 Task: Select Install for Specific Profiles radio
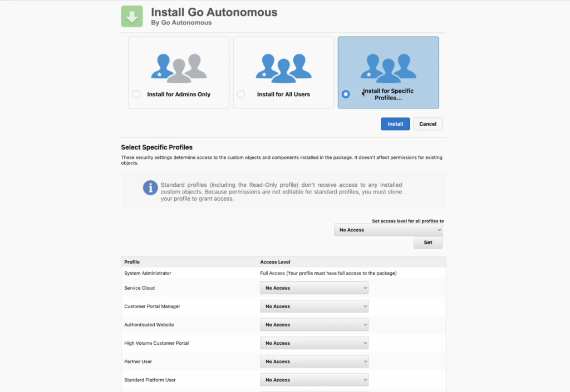point(346,95)
